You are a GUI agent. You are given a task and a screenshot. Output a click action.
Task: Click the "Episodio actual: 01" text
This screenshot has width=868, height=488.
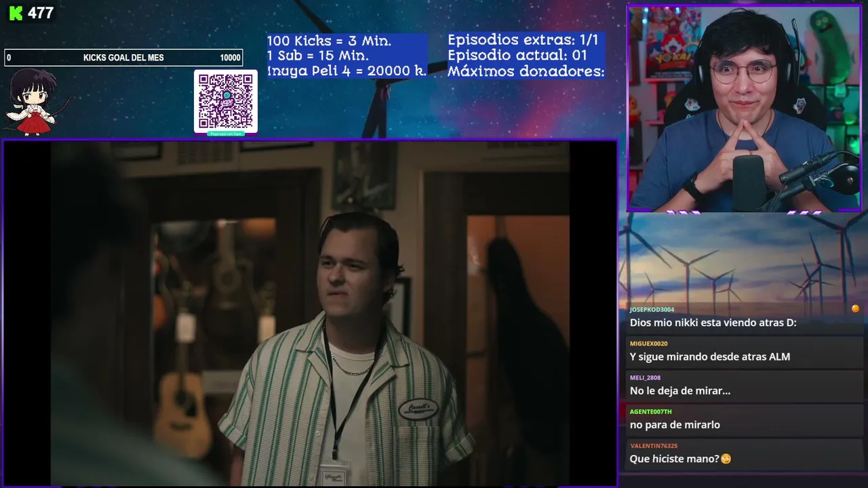[517, 55]
